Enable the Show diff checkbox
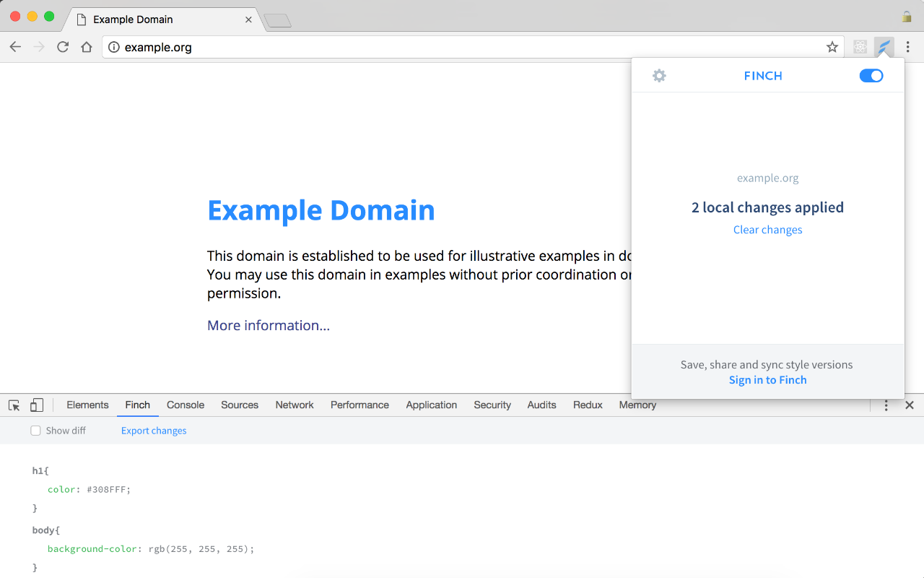 tap(35, 431)
